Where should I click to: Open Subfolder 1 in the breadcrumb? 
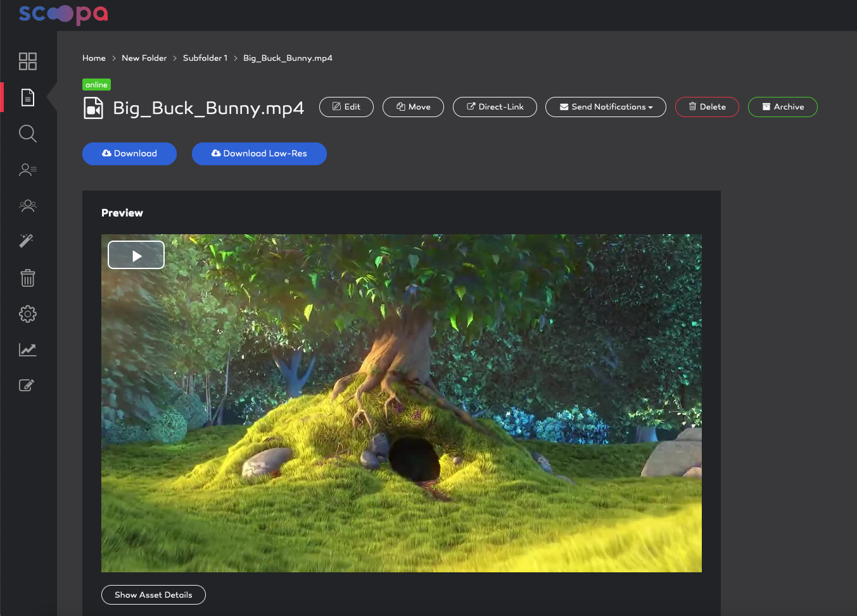[205, 58]
